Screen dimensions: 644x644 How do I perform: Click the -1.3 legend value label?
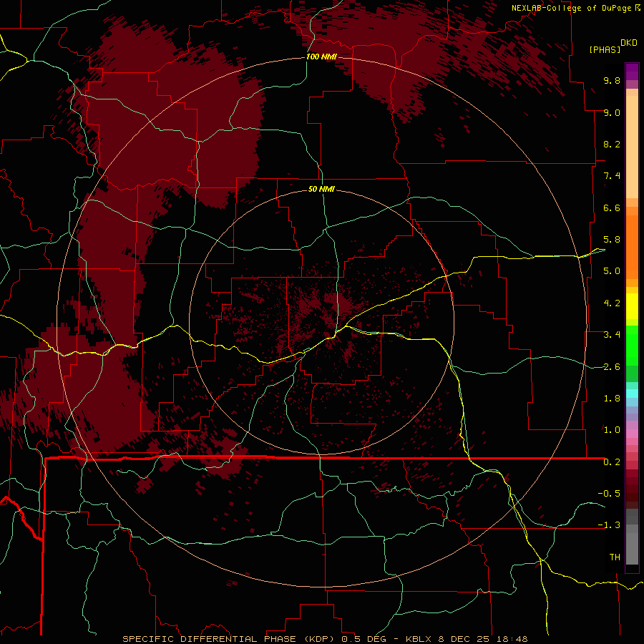pyautogui.click(x=609, y=525)
